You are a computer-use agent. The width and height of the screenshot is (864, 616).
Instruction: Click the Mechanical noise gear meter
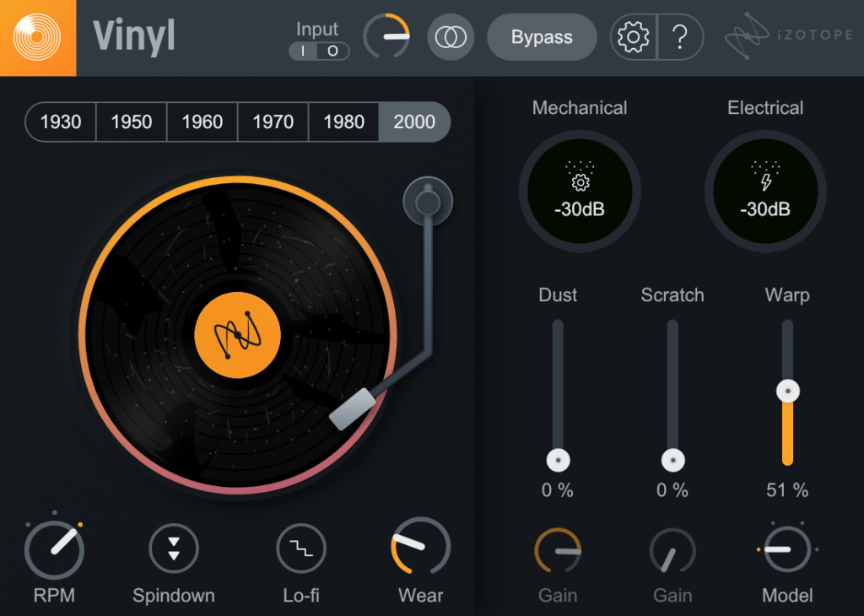[x=580, y=191]
